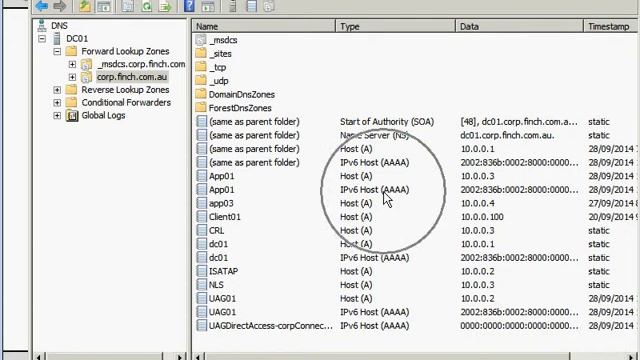The image size is (640, 360).
Task: Toggle the Show/Hide Action Pane toolbar icon
Action: click(208, 6)
